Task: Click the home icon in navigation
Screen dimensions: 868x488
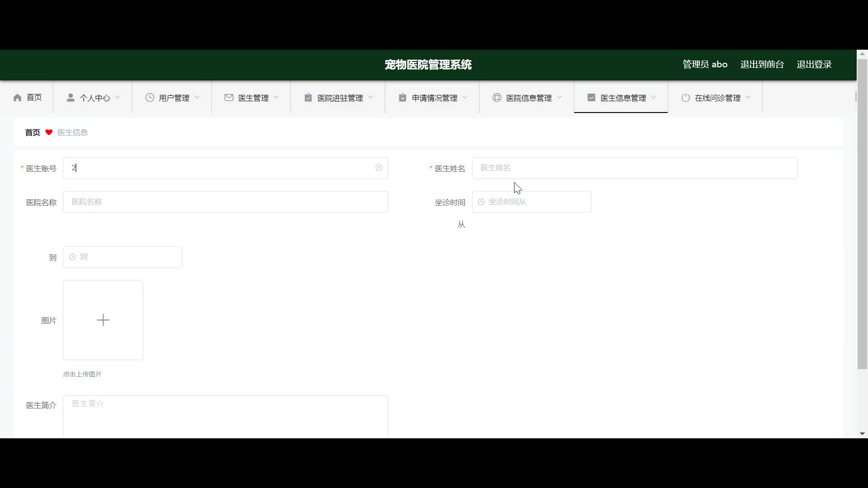Action: click(18, 98)
